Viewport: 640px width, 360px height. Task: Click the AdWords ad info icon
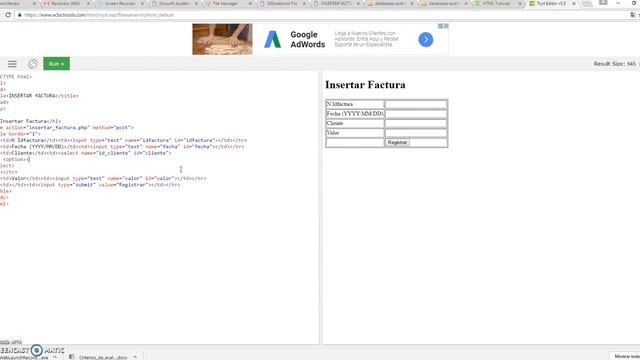click(x=440, y=26)
